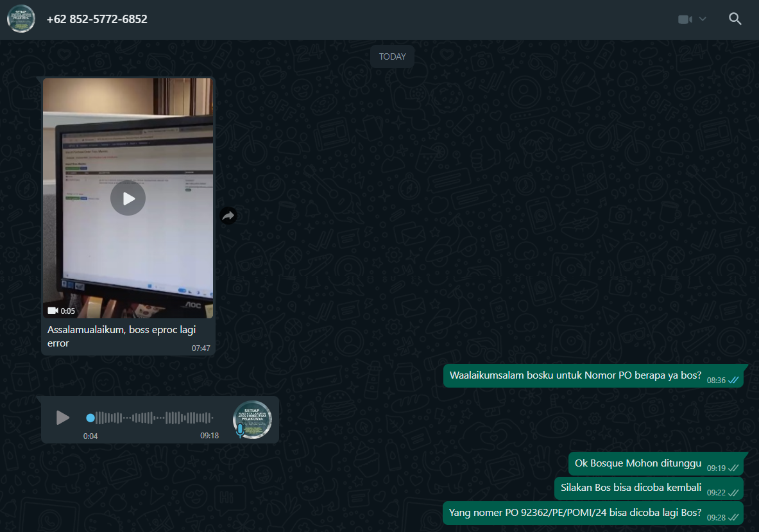Expand the call options chevron

703,19
